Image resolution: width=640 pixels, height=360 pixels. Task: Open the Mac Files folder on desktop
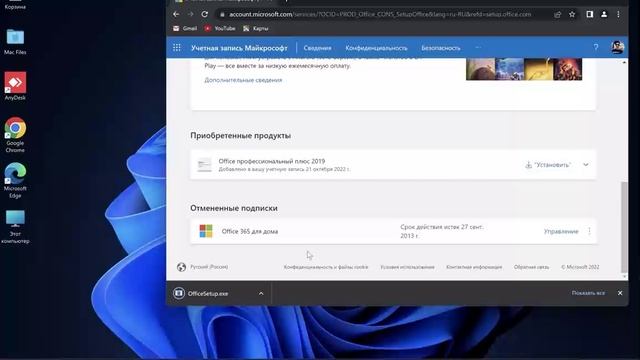point(15,42)
